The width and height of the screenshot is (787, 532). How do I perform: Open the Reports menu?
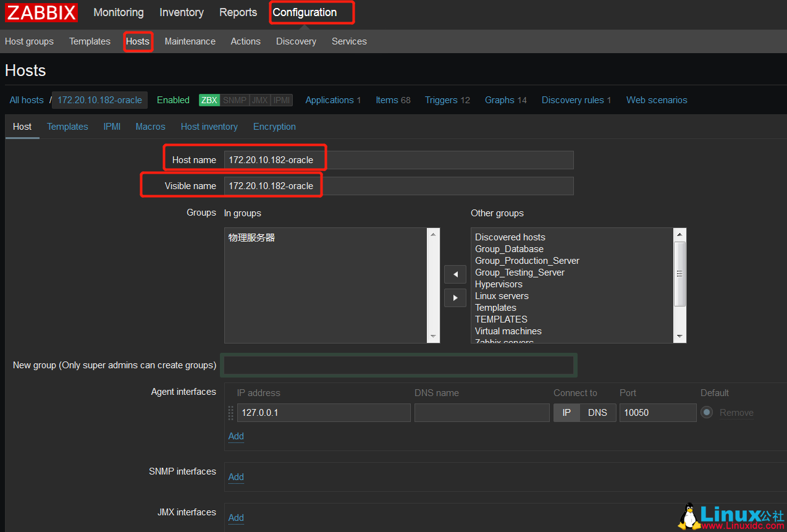click(x=237, y=12)
